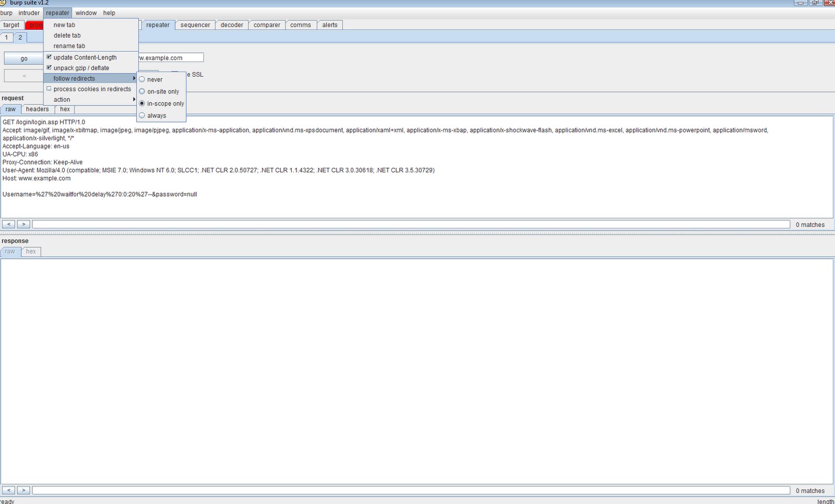Screen dimensions: 835x504
Task: Open the window menu
Action: 86,13
